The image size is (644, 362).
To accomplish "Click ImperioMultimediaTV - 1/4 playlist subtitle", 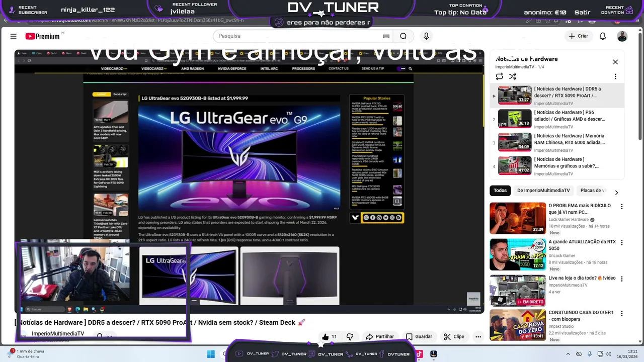I will click(x=519, y=67).
